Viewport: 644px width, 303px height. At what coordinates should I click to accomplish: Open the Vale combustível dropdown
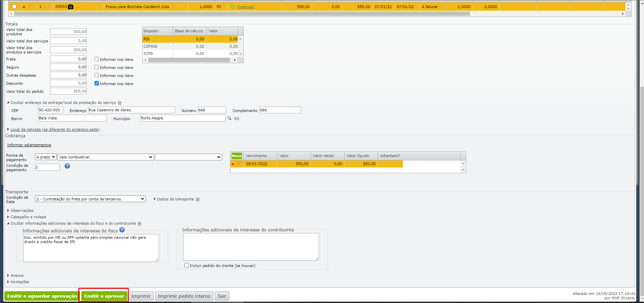pyautogui.click(x=106, y=157)
